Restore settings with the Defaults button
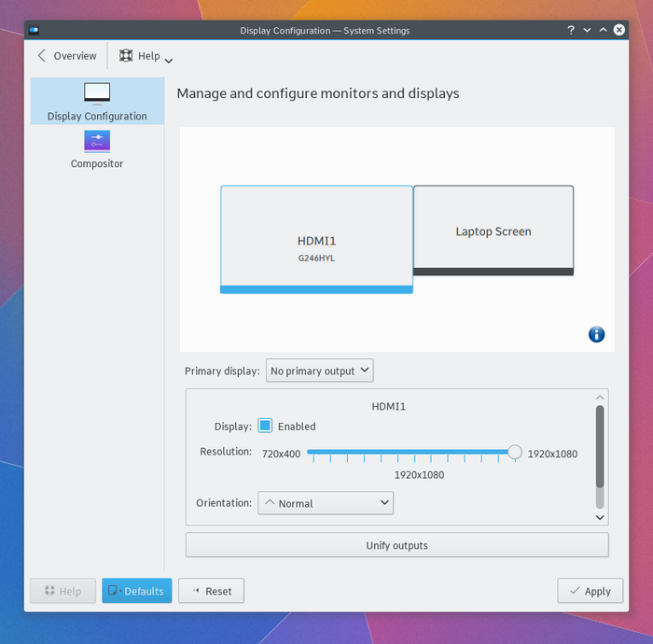The image size is (653, 644). coord(136,591)
